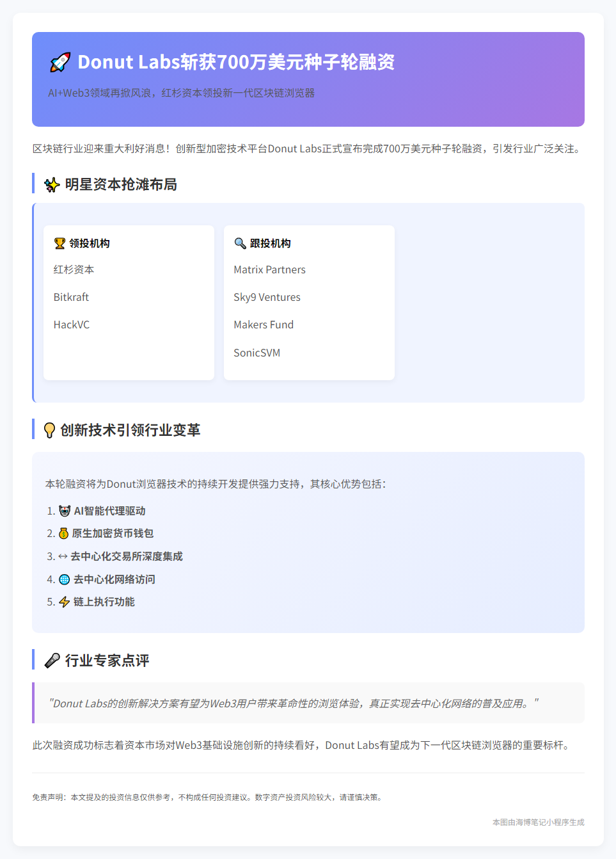The height and width of the screenshot is (859, 616).
Task: Click the money bag icon beside 原生加密货币钱包
Action: pyautogui.click(x=63, y=533)
